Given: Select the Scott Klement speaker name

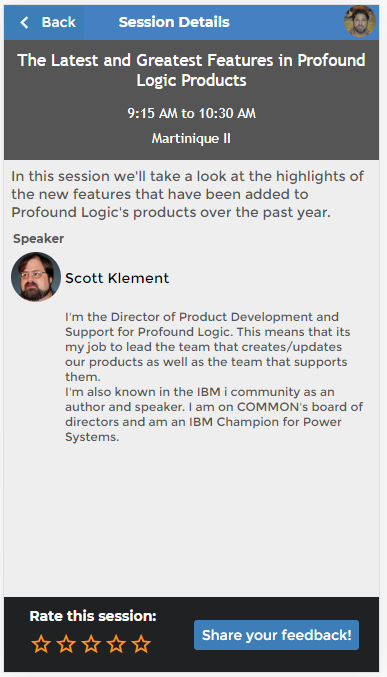Looking at the screenshot, I should [x=117, y=278].
